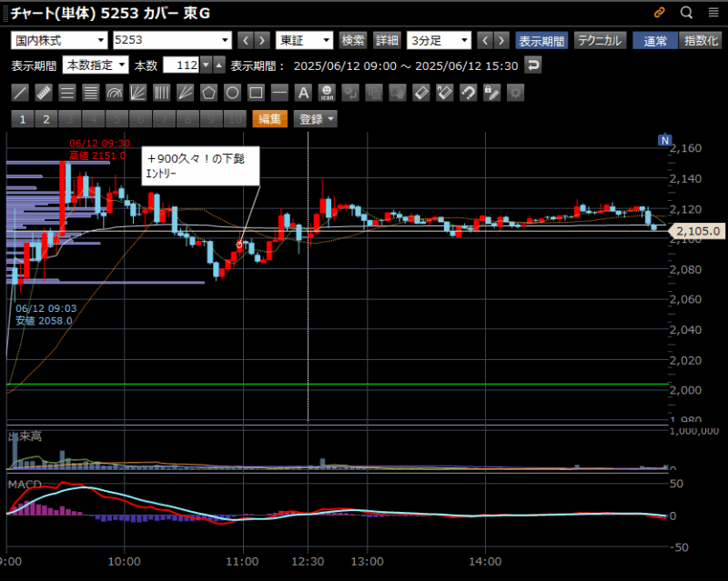Switch to previous timeframe arrow
728x581 pixels.
[x=485, y=40]
